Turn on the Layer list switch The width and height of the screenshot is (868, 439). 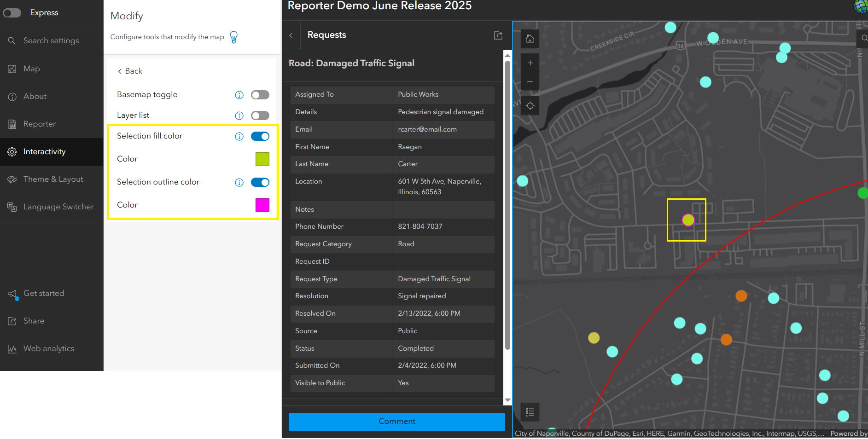260,116
